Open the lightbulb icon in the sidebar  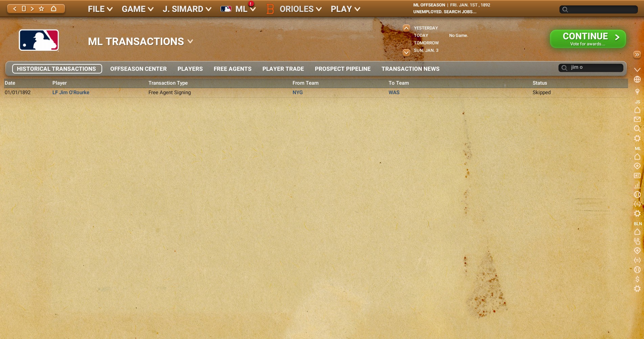point(637,91)
